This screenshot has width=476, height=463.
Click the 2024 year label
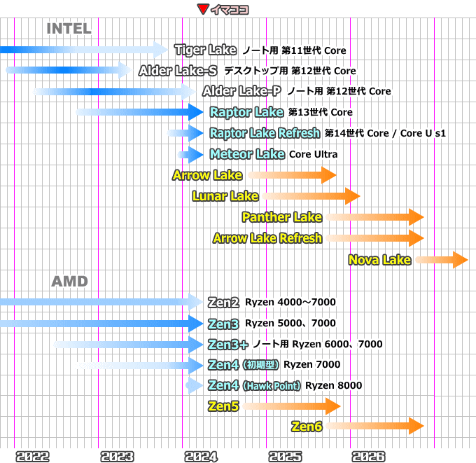pos(201,457)
